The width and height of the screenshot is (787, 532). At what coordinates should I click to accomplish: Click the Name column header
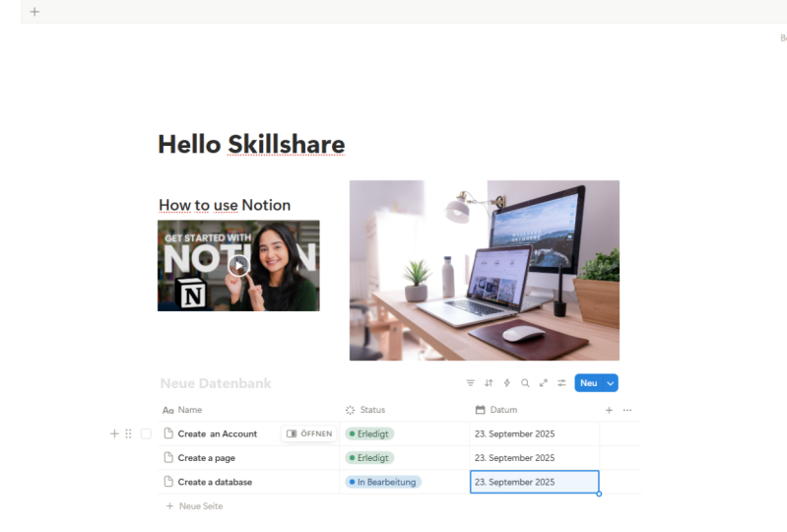(249, 410)
